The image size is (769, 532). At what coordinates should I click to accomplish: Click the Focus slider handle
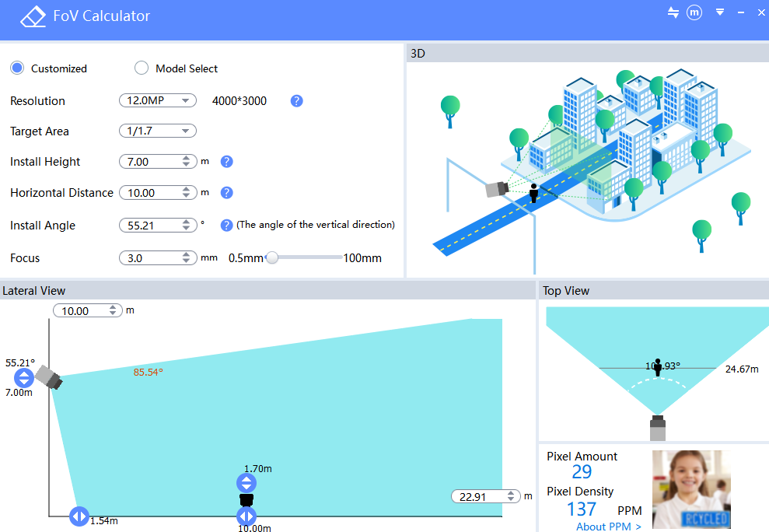pos(271,257)
